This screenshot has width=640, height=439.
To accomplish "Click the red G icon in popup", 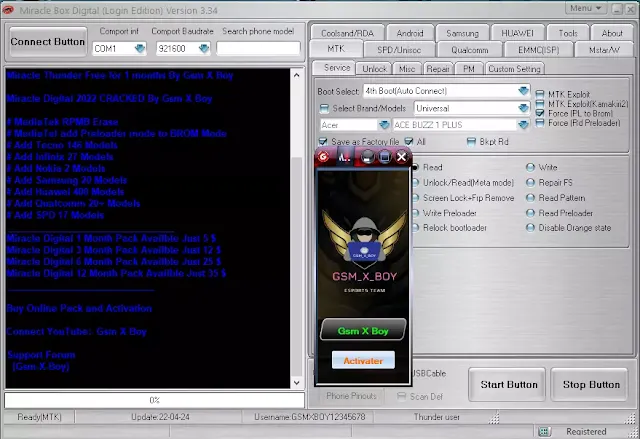I will [324, 157].
